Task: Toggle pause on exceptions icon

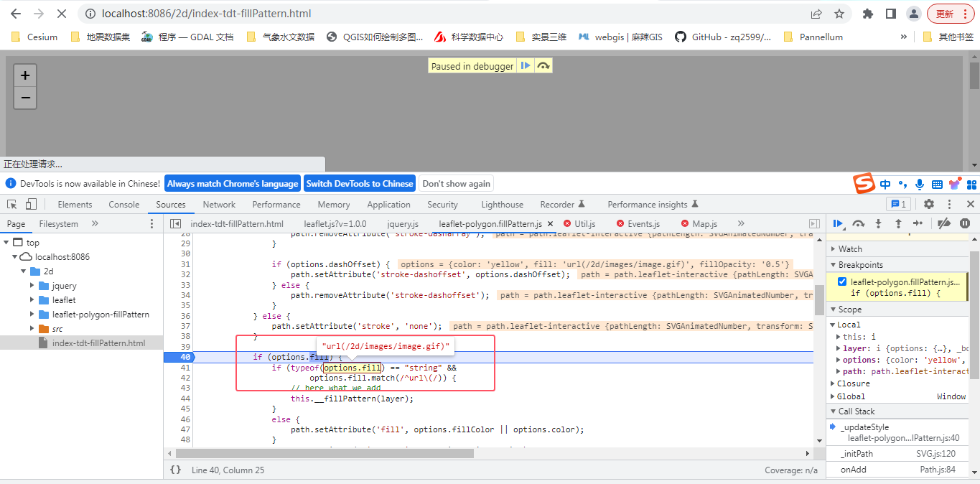Action: (x=965, y=223)
